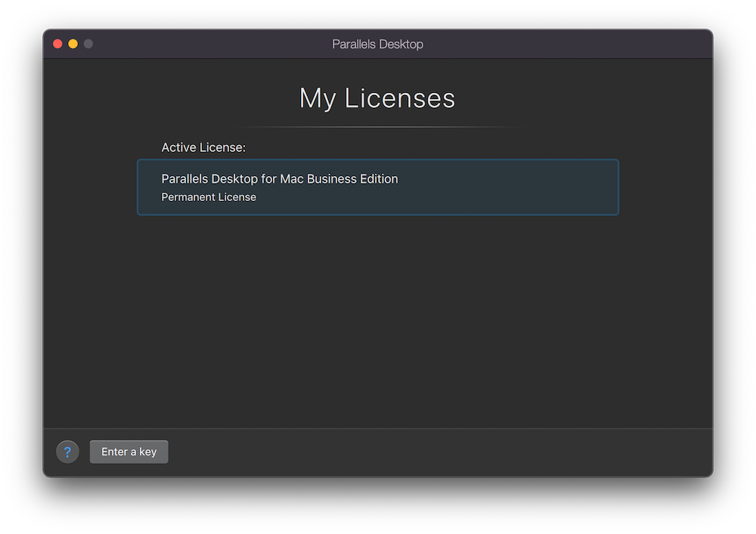
Task: Click the divider line under My Licenses
Action: [378, 127]
